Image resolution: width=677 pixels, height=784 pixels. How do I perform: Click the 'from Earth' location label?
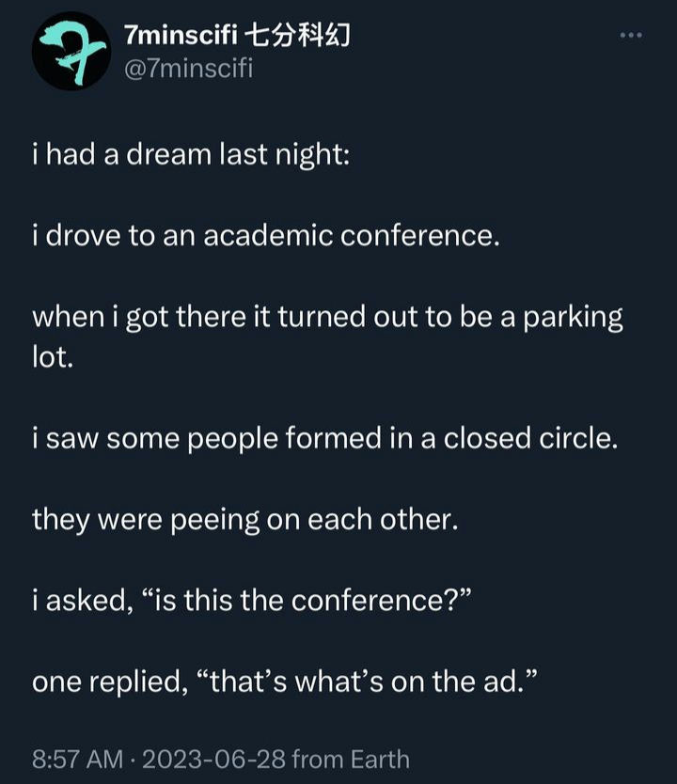351,759
